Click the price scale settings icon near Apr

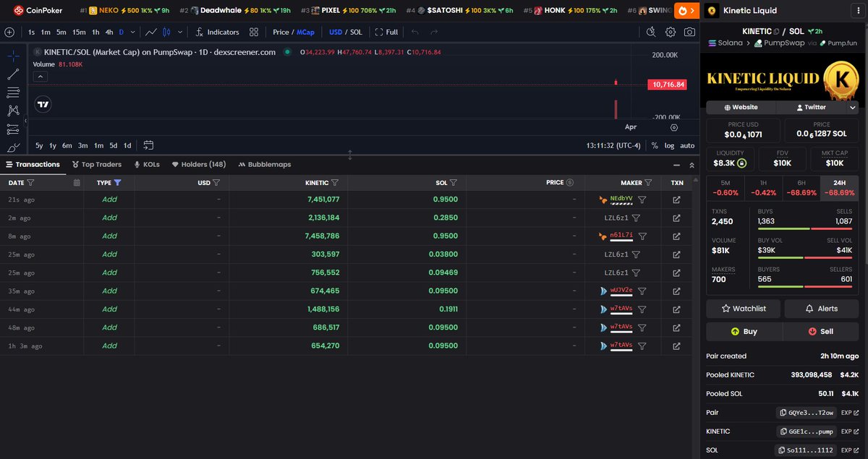tap(674, 127)
